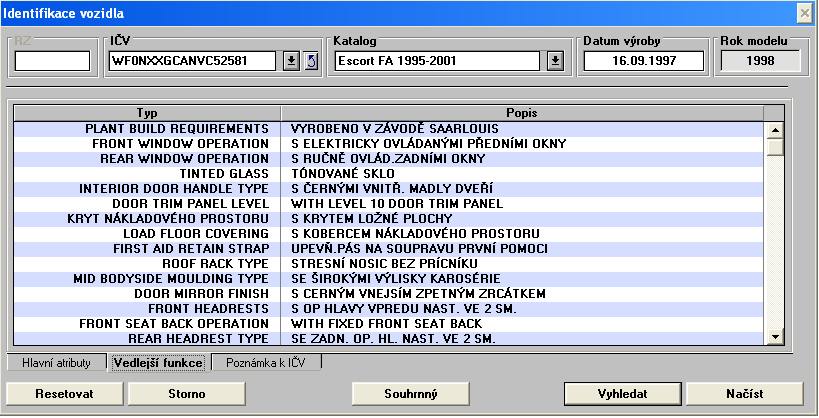Switch to the Hlavní atributy tab
The height and width of the screenshot is (418, 819).
click(x=56, y=363)
